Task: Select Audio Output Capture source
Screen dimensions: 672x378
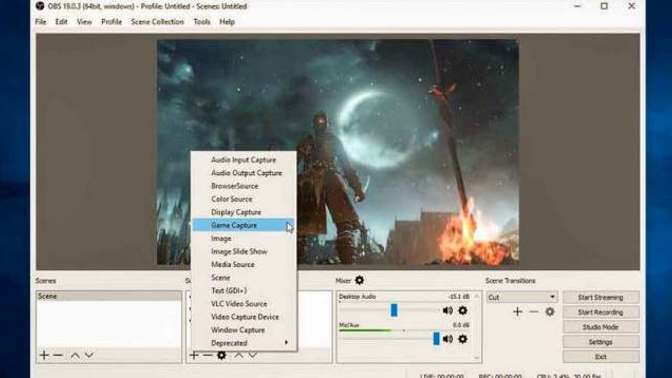Action: [243, 173]
